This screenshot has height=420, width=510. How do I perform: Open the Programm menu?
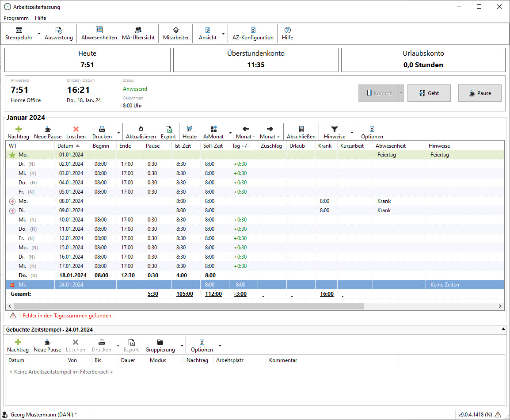pos(16,18)
